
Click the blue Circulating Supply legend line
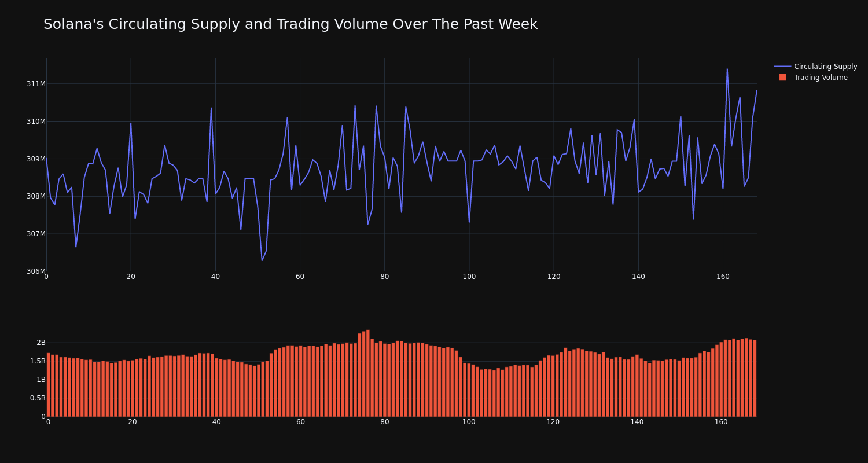coord(782,67)
